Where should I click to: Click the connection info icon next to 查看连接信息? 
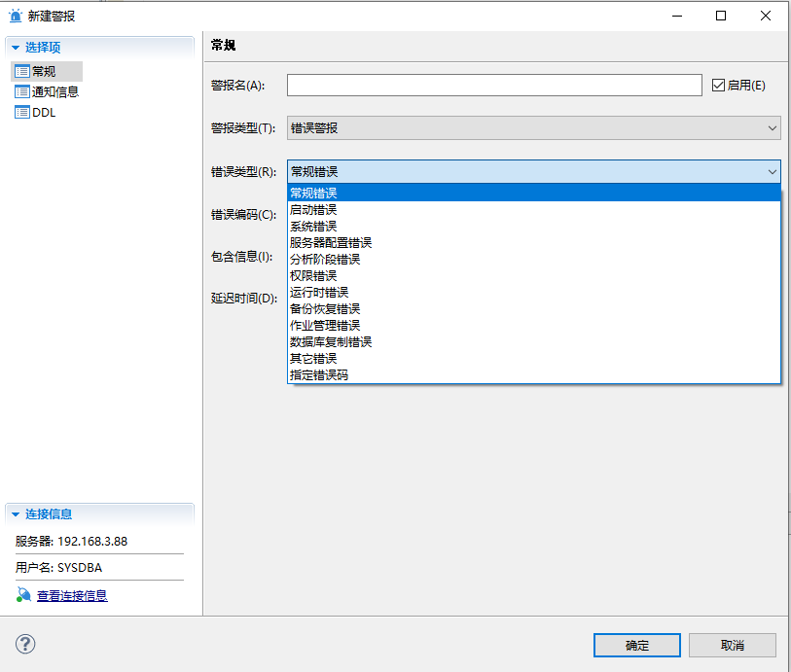click(x=23, y=595)
